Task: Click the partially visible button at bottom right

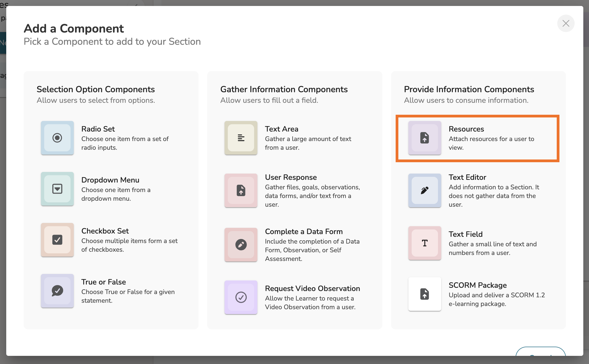Action: [540, 352]
